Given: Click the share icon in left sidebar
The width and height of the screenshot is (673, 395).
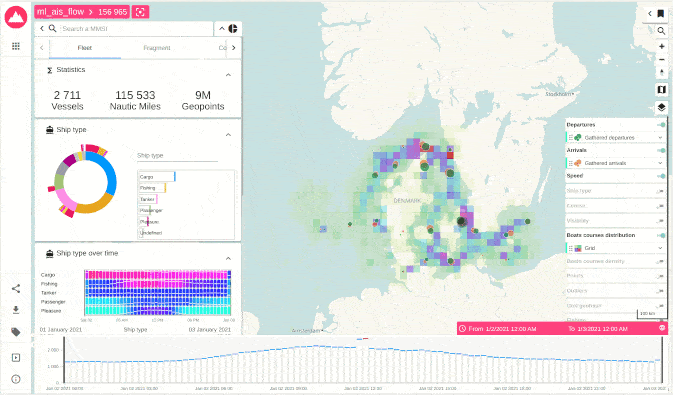Looking at the screenshot, I should [16, 289].
